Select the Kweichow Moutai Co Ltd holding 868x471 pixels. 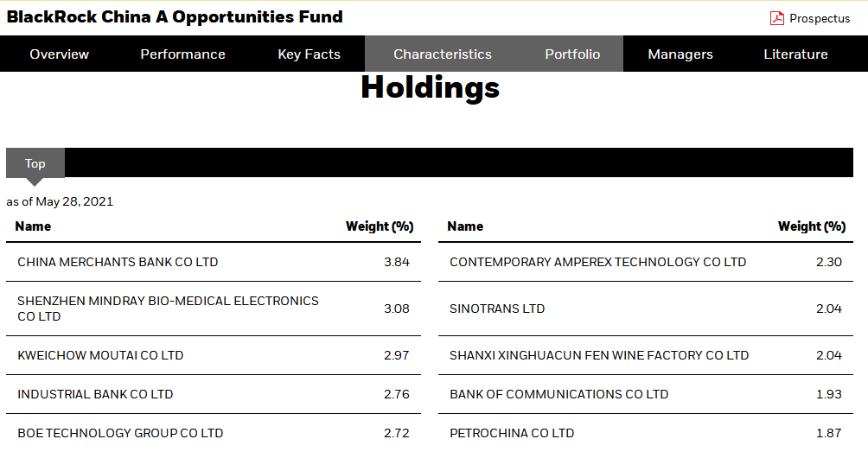100,355
